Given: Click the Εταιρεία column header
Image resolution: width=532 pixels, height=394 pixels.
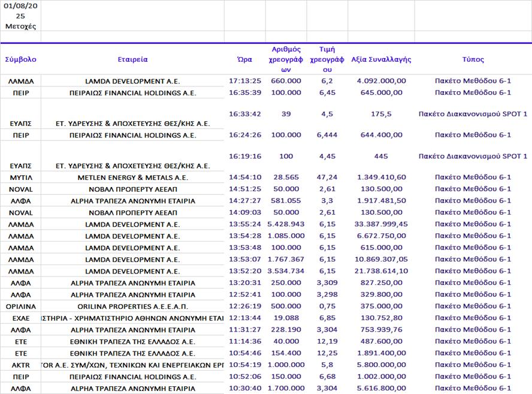Looking at the screenshot, I should point(132,59).
